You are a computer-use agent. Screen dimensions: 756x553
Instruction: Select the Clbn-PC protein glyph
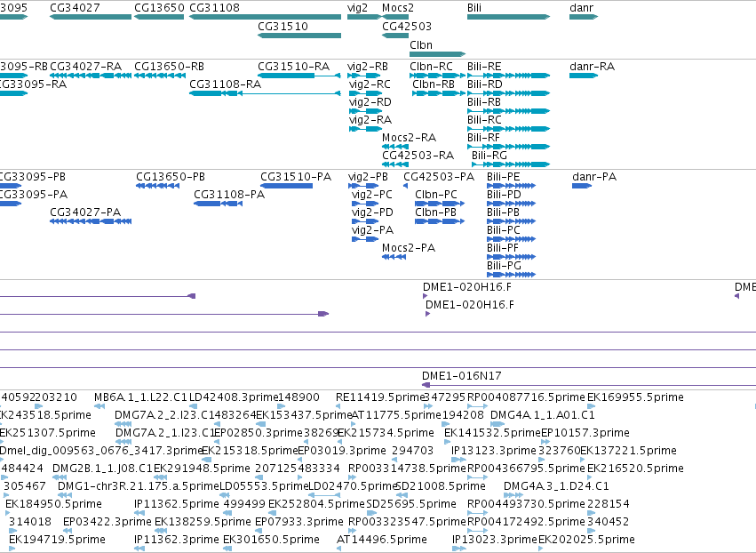[x=440, y=204]
